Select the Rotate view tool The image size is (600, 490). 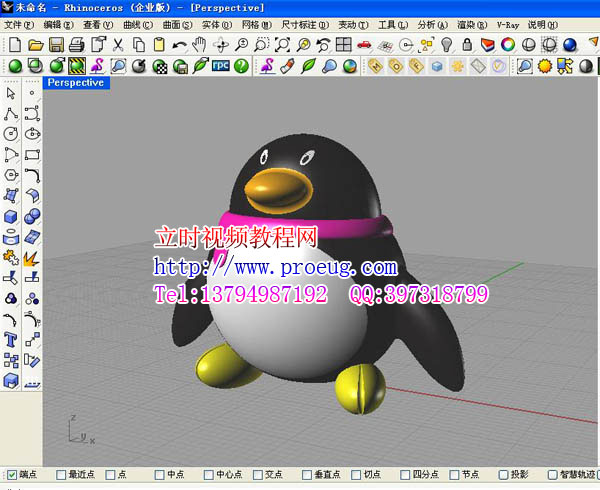tap(221, 45)
